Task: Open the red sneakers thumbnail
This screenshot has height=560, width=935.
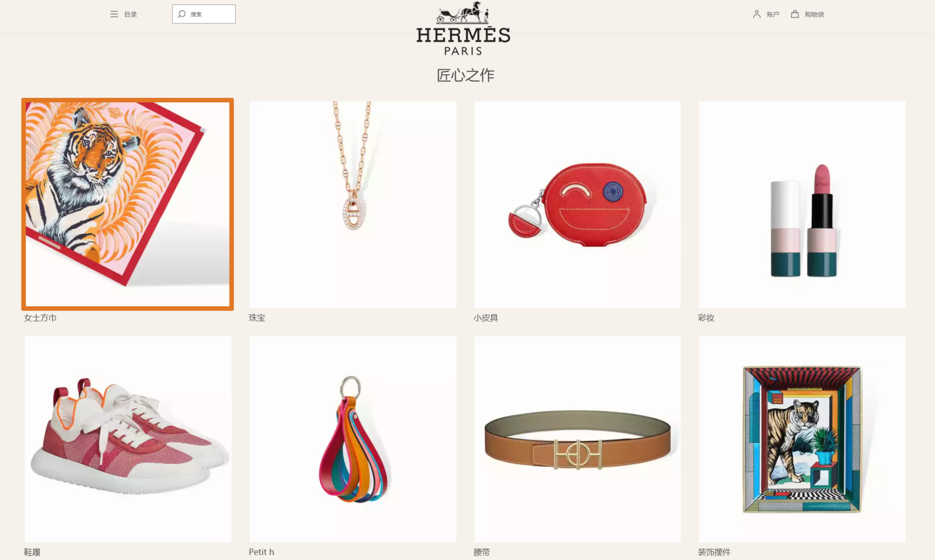Action: tap(128, 439)
